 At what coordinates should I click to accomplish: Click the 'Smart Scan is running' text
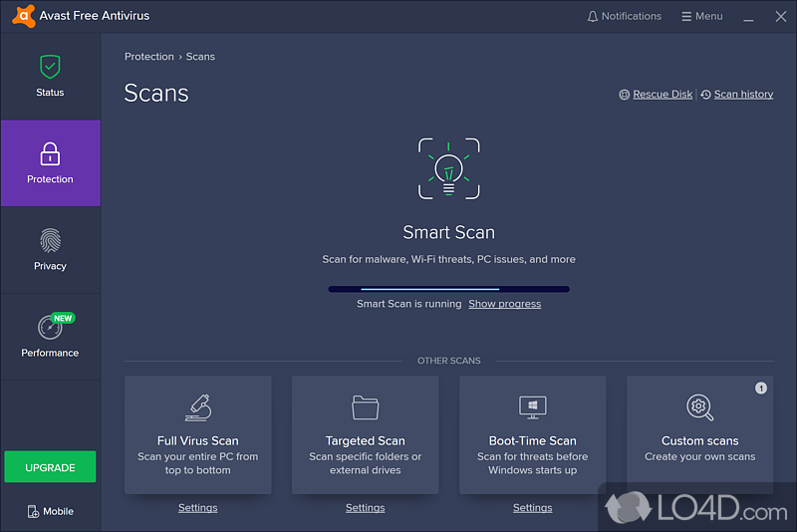(x=408, y=304)
